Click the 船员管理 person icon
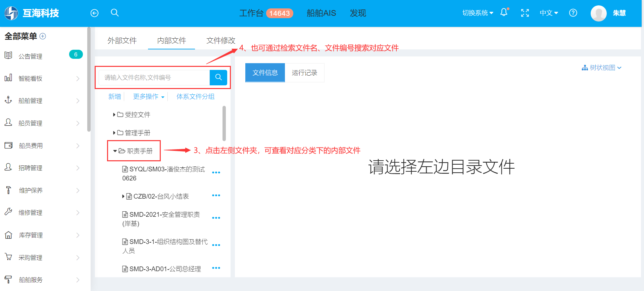The image size is (644, 291). (8, 122)
